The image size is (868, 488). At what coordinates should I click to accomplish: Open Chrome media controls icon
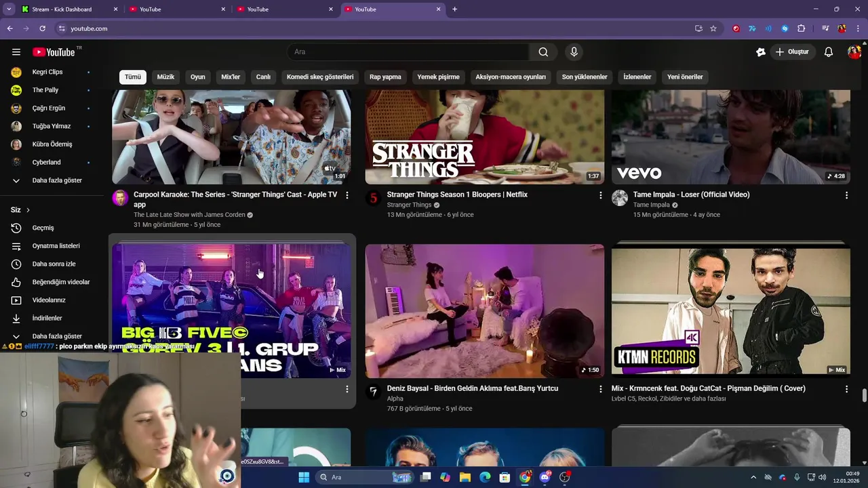click(825, 28)
